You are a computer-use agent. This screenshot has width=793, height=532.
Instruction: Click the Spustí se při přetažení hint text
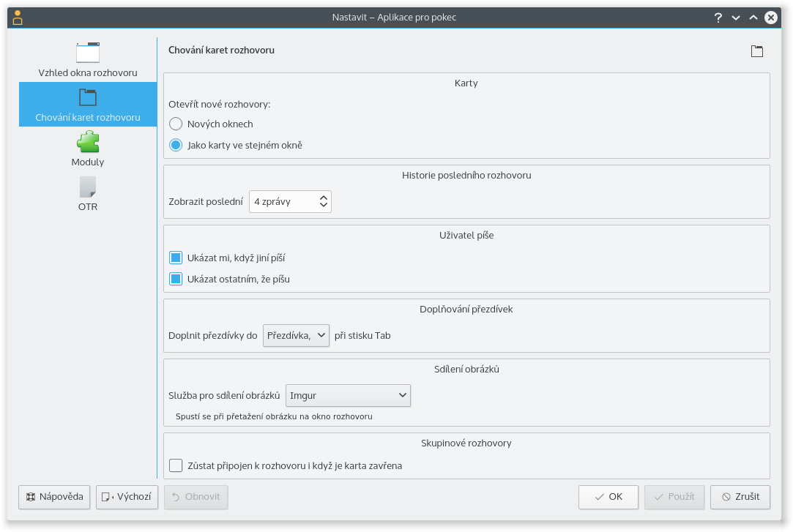274,416
